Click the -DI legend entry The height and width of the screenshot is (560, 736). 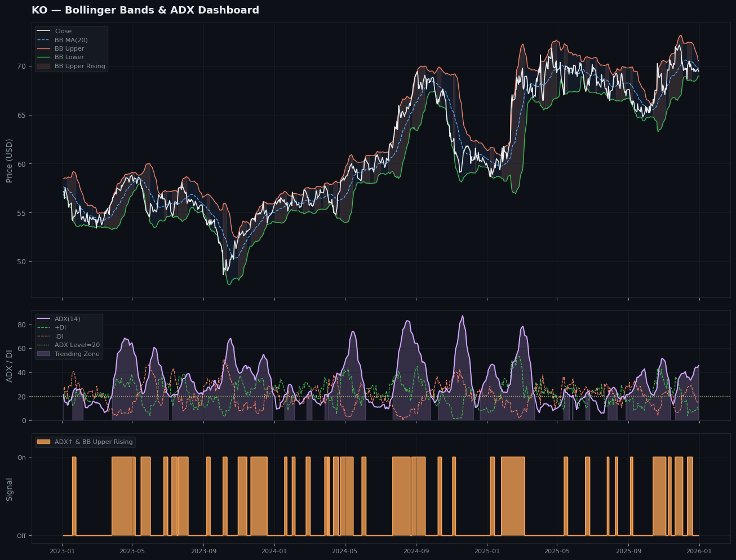(x=59, y=336)
